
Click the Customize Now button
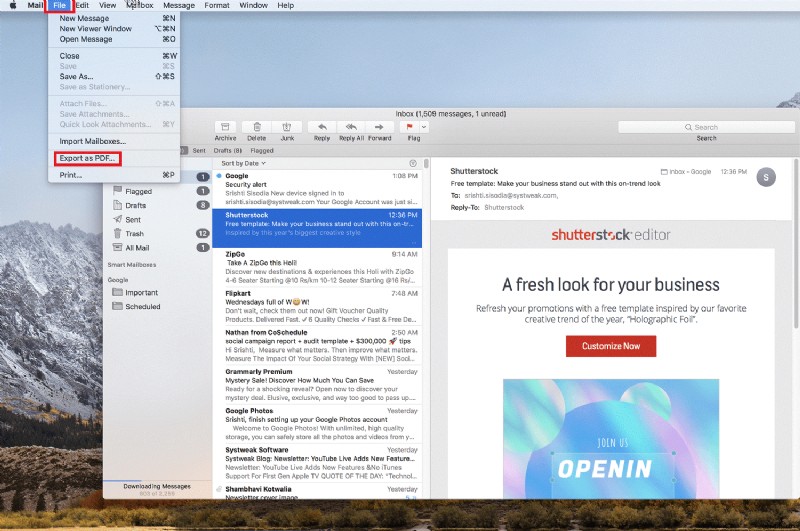(611, 346)
